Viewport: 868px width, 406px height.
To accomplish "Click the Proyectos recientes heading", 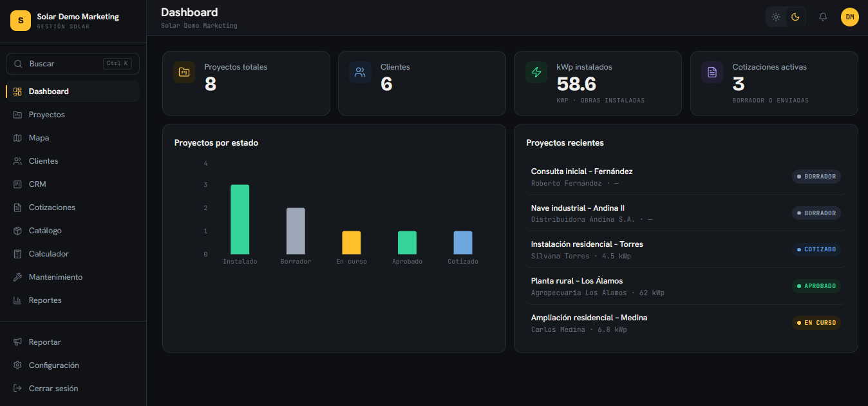I will click(x=565, y=143).
